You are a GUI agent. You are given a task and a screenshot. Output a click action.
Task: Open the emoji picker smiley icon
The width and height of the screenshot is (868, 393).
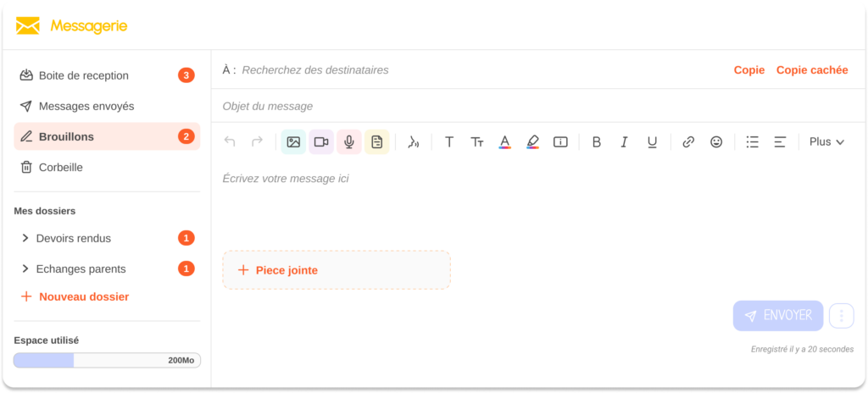716,142
